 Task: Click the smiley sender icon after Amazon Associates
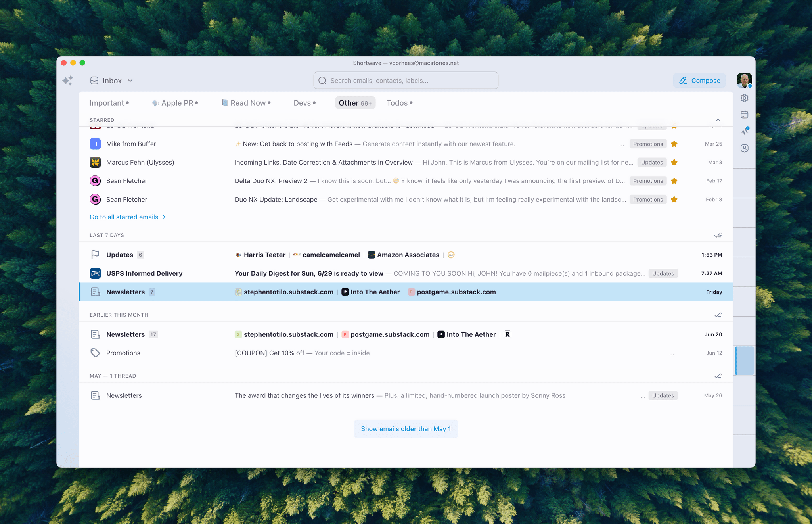click(451, 255)
